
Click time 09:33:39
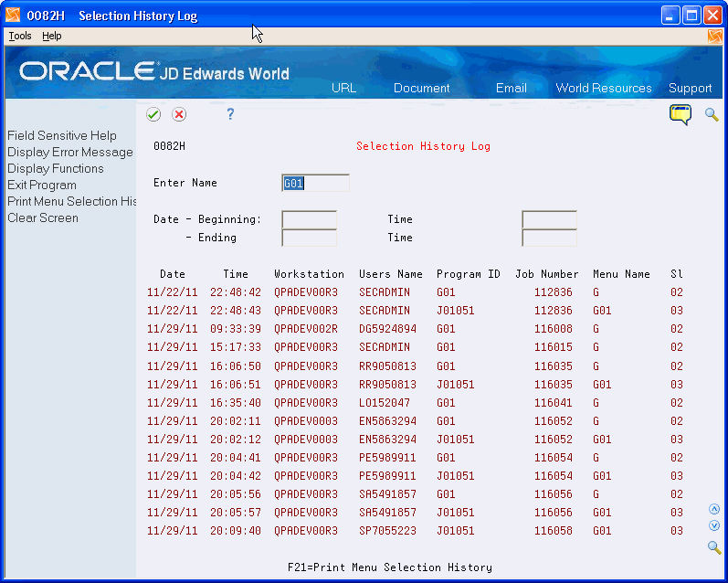click(x=236, y=329)
